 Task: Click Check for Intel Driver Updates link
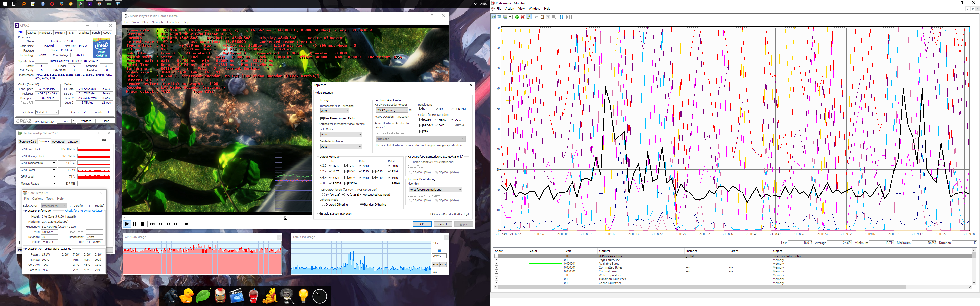pos(84,211)
